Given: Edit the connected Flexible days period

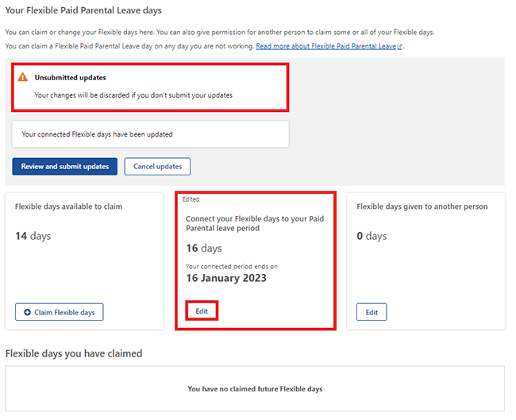Looking at the screenshot, I should [x=202, y=310].
